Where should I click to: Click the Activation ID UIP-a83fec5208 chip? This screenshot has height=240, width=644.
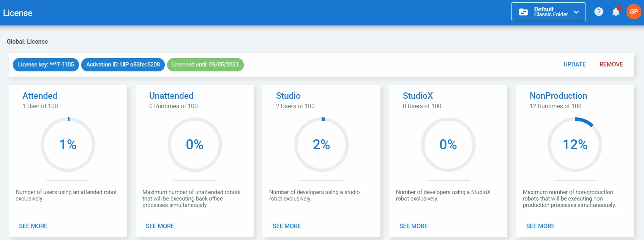pyautogui.click(x=123, y=65)
